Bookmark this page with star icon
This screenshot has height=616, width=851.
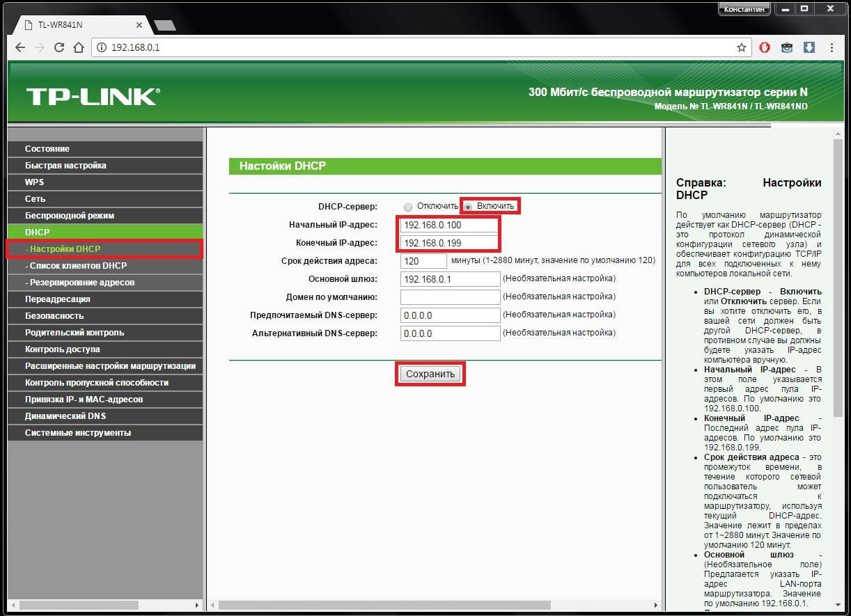[x=741, y=47]
